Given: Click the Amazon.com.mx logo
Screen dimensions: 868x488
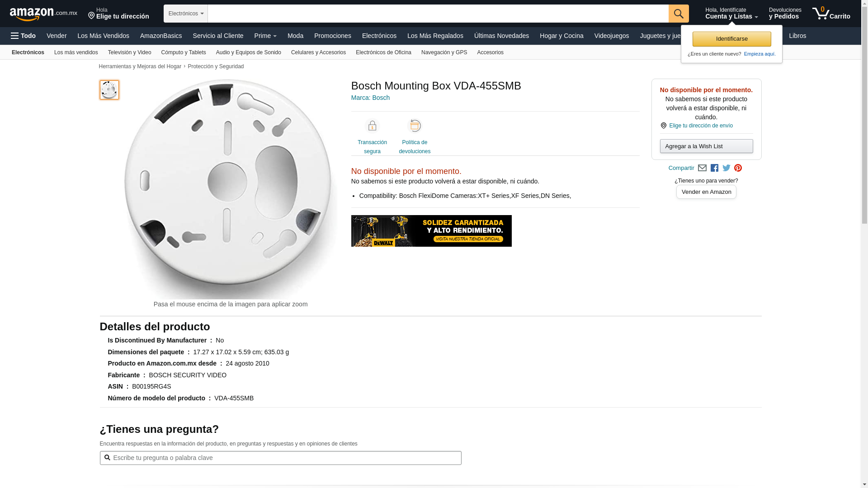Looking at the screenshot, I should 43,14.
